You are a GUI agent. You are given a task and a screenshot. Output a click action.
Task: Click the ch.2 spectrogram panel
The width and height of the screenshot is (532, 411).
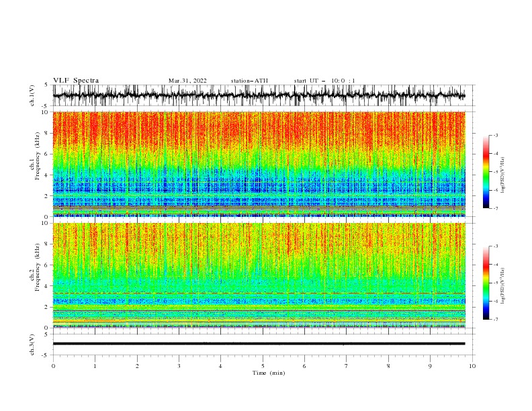pos(259,275)
